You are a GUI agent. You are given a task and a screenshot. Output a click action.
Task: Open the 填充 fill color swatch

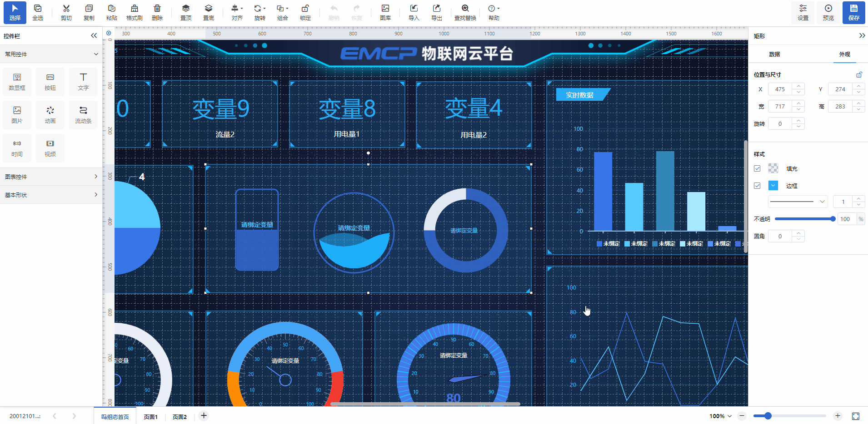[773, 168]
